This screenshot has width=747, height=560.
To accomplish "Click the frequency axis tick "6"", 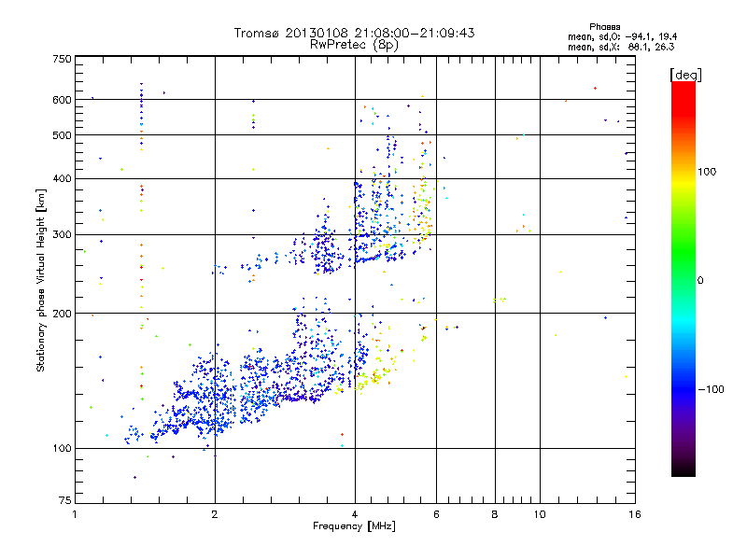I will 436,514.
